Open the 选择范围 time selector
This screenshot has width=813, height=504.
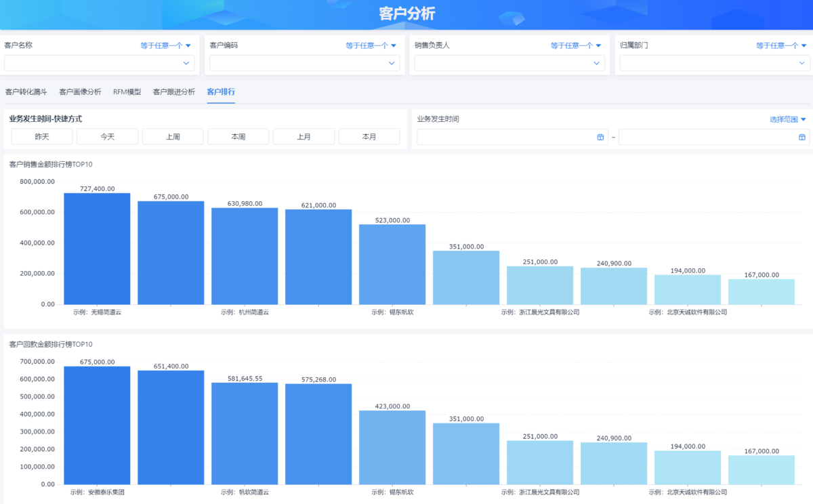788,119
